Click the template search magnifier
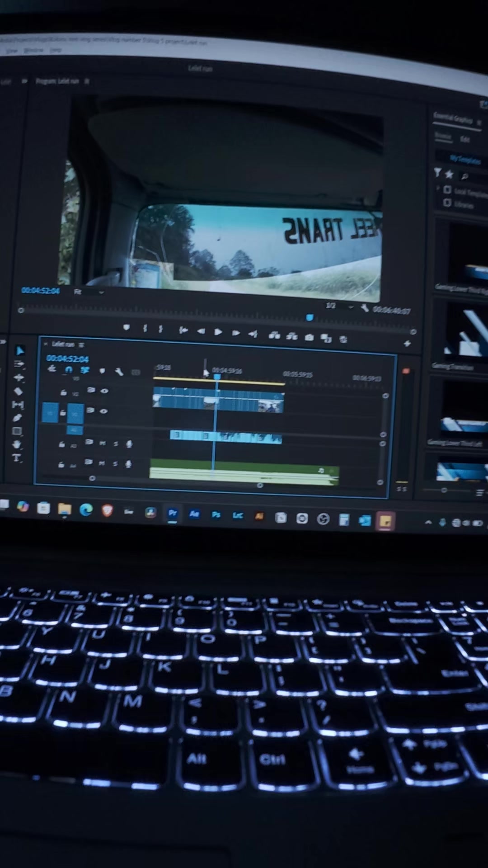 [x=465, y=176]
